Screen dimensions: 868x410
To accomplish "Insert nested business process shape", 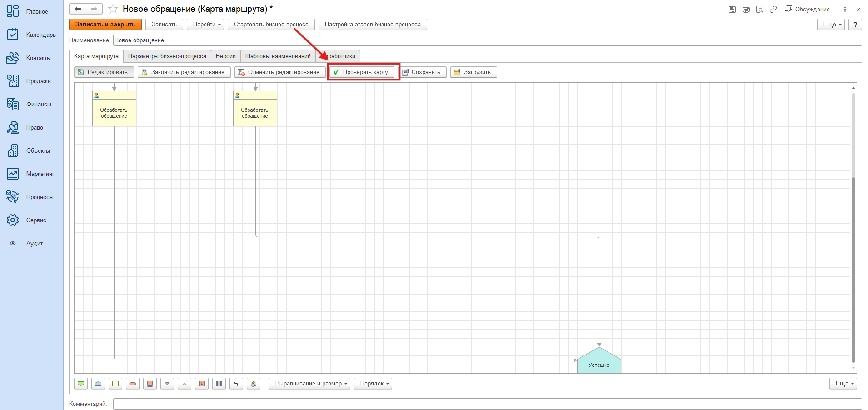I will (202, 384).
